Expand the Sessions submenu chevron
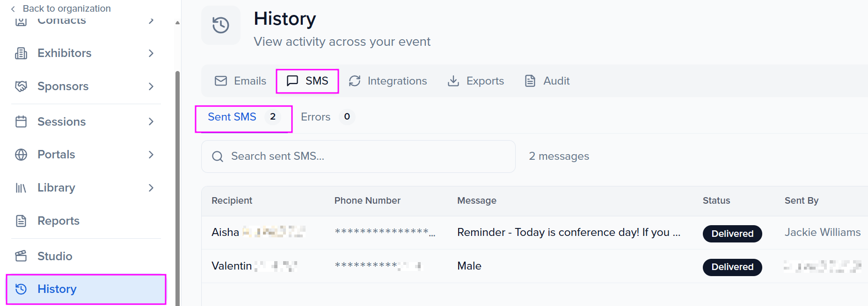 coord(151,122)
